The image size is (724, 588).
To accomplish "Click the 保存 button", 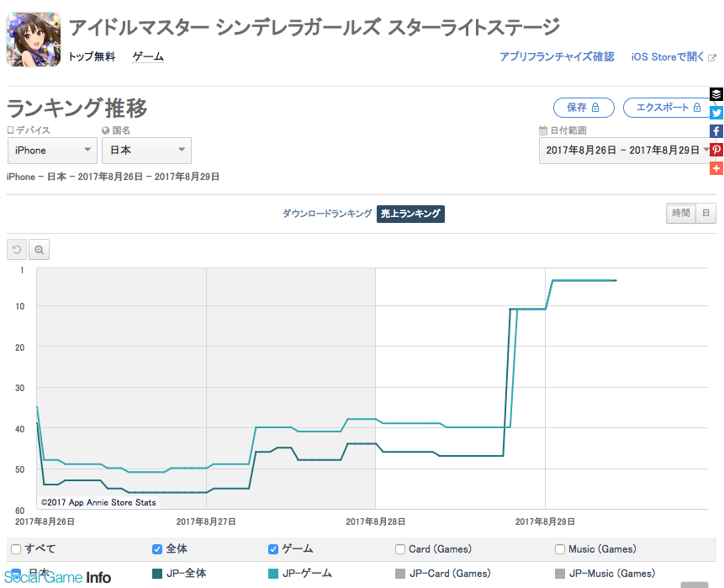I will (x=584, y=108).
